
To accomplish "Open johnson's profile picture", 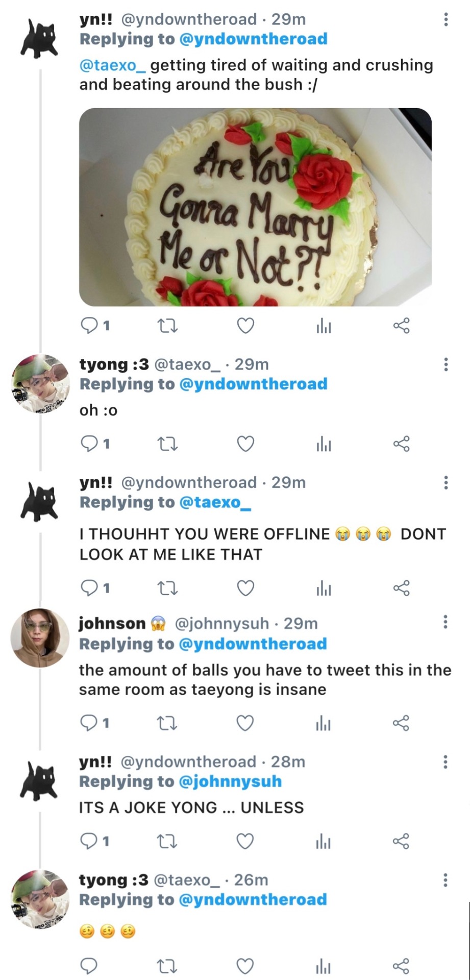I will point(40,638).
